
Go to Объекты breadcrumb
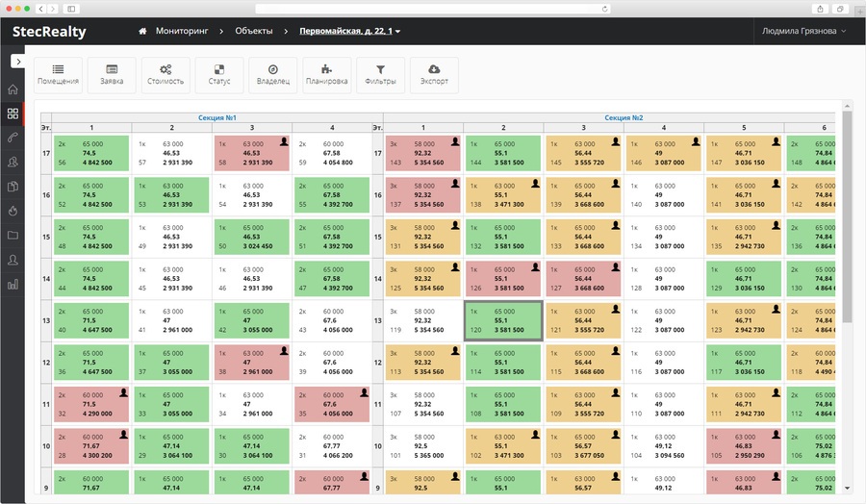click(x=253, y=31)
